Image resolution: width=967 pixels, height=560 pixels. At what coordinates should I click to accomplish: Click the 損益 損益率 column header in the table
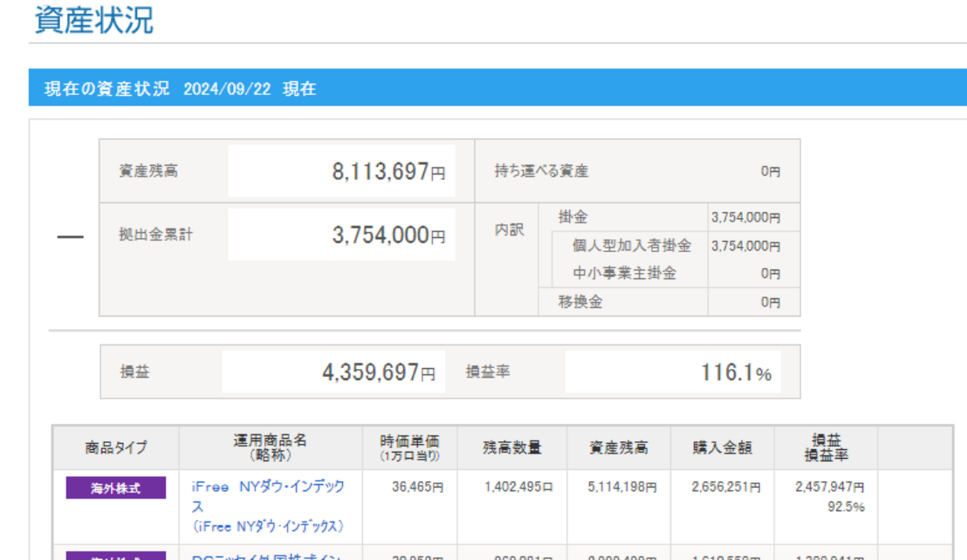click(x=826, y=448)
